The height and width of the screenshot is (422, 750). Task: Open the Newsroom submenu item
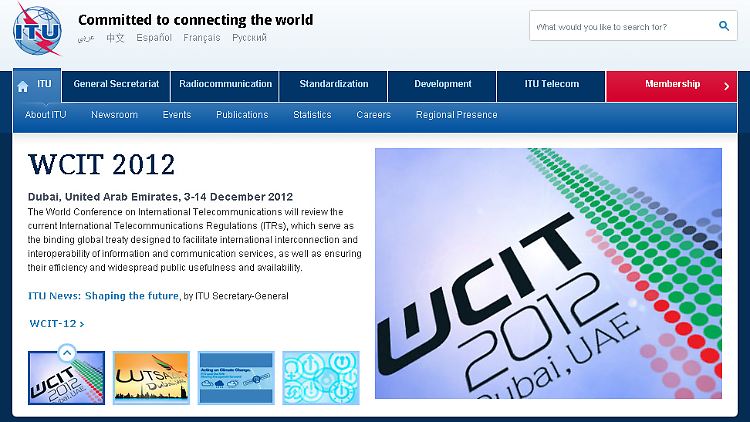(x=114, y=115)
